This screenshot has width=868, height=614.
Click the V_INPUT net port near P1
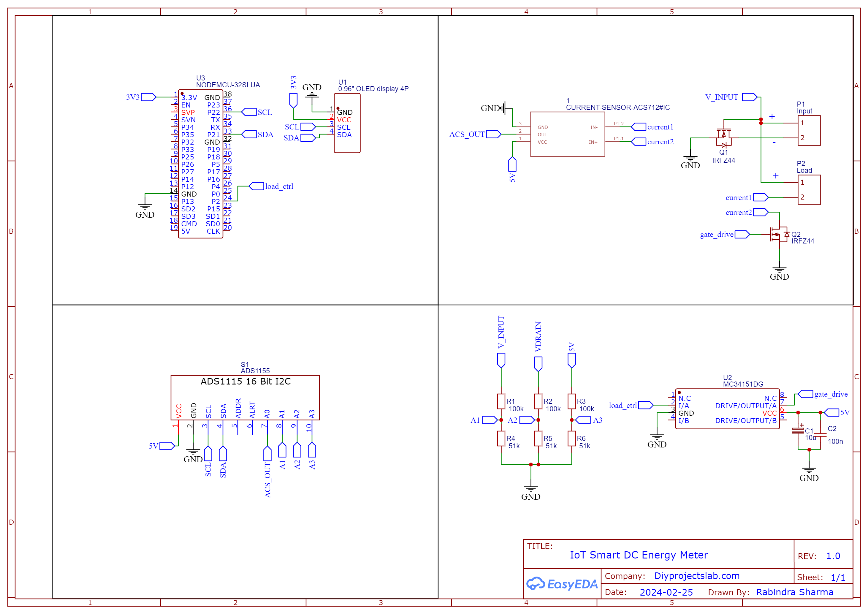(x=749, y=97)
